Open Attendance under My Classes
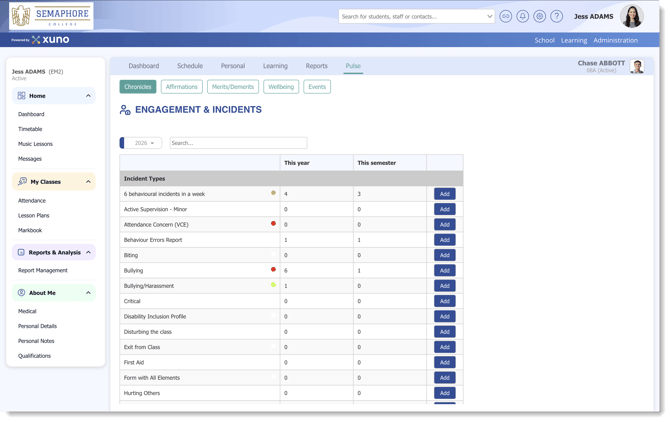Screen dimensions: 670x422 32,201
